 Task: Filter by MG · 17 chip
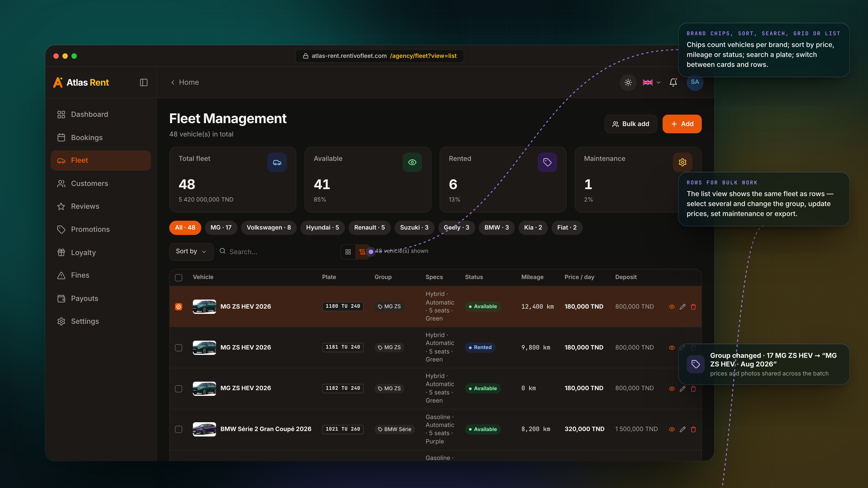click(221, 228)
